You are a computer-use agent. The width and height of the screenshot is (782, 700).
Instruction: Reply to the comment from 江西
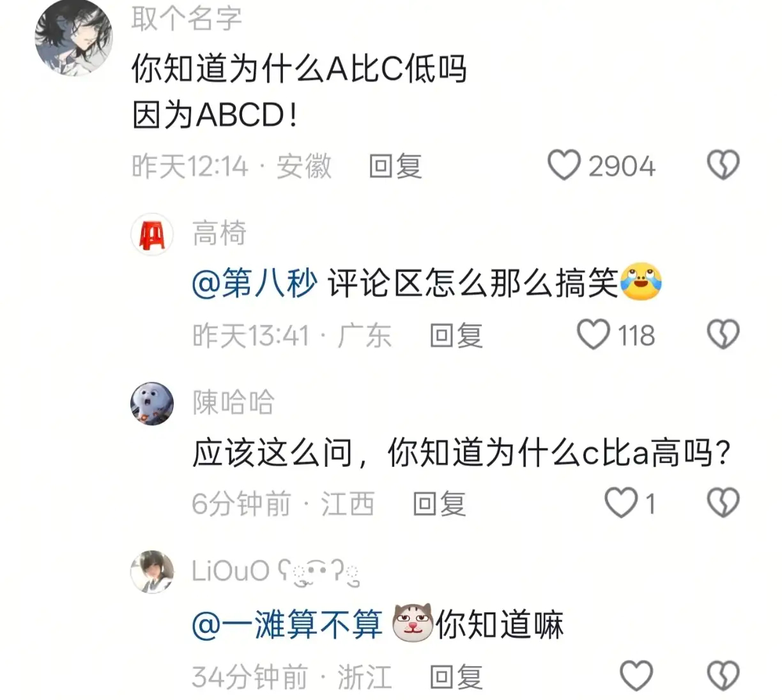[x=440, y=504]
